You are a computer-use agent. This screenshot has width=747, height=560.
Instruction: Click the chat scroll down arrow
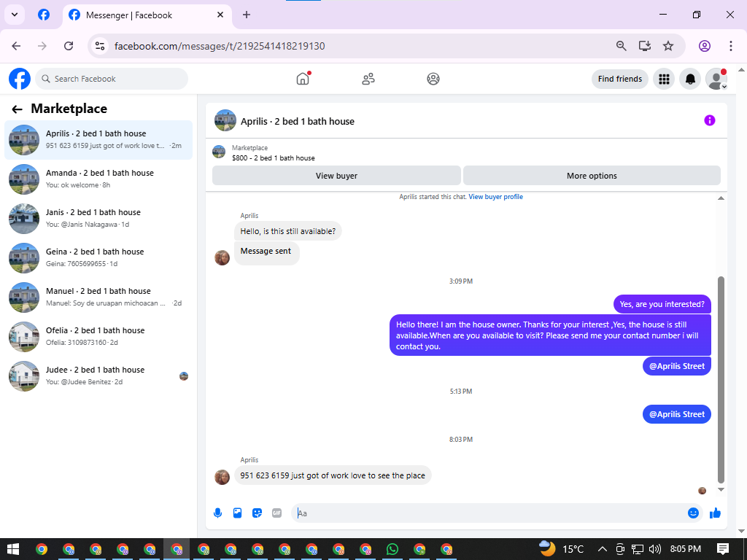pos(721,489)
